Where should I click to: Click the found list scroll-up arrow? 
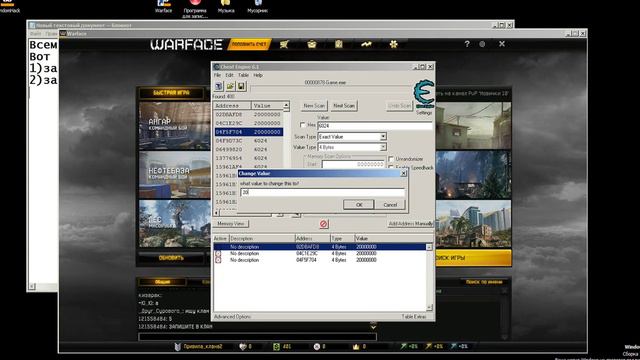pos(286,105)
